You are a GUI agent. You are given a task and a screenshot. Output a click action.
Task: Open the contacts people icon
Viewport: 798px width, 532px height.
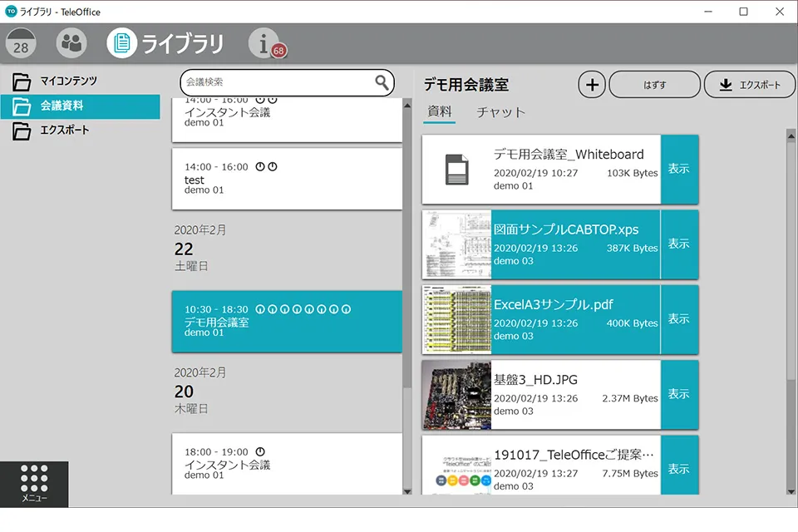point(71,43)
